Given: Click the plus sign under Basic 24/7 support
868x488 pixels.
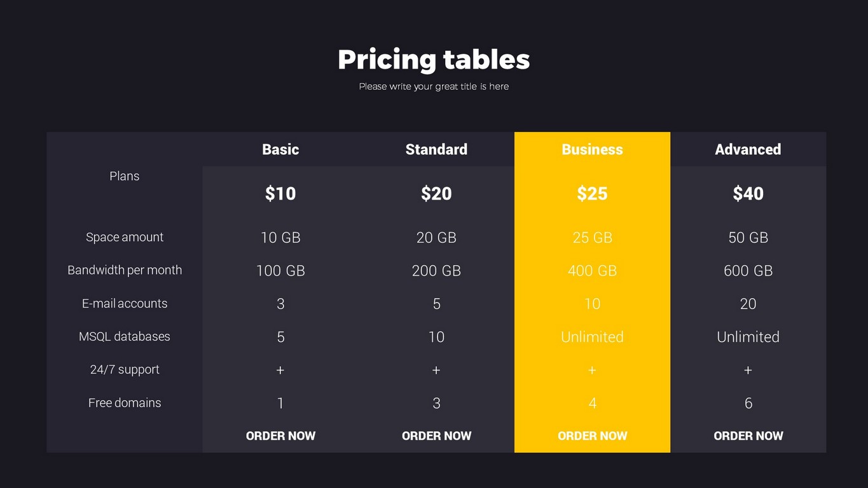Looking at the screenshot, I should (280, 370).
